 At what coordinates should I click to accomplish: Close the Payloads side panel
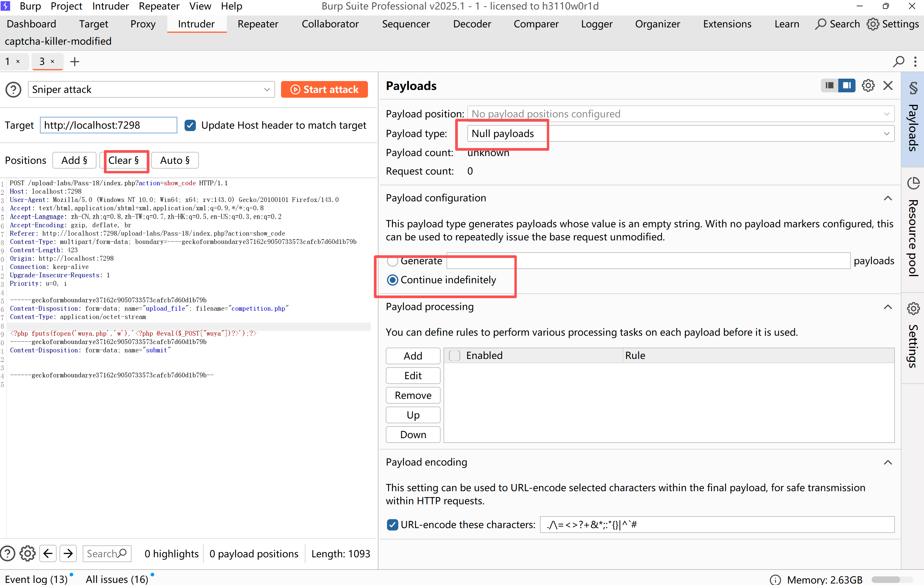(x=888, y=85)
